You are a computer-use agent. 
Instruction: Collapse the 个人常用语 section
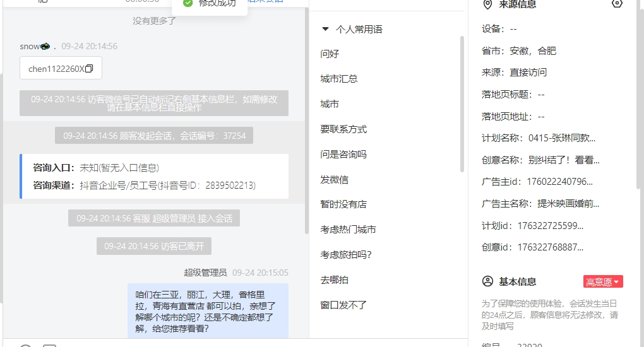pyautogui.click(x=325, y=29)
